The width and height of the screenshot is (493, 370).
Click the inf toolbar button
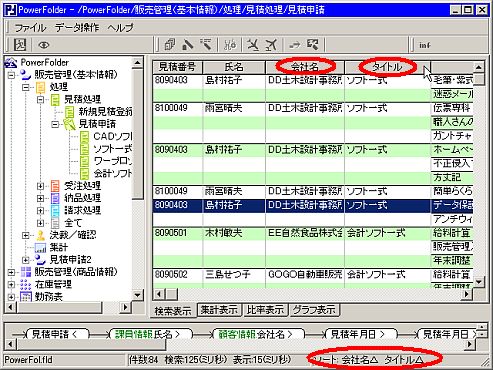(x=425, y=45)
